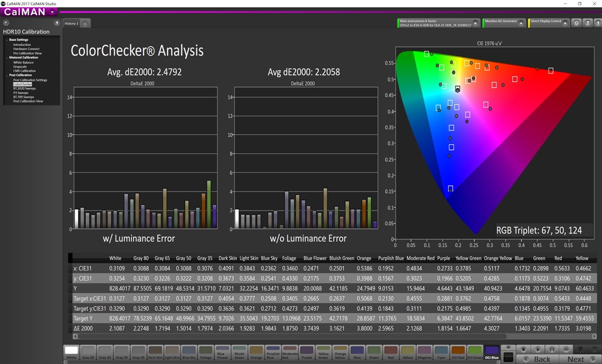This screenshot has height=364, width=602.
Task: Click the Avg. dE2000: 2.4792 readout
Action: pos(145,72)
